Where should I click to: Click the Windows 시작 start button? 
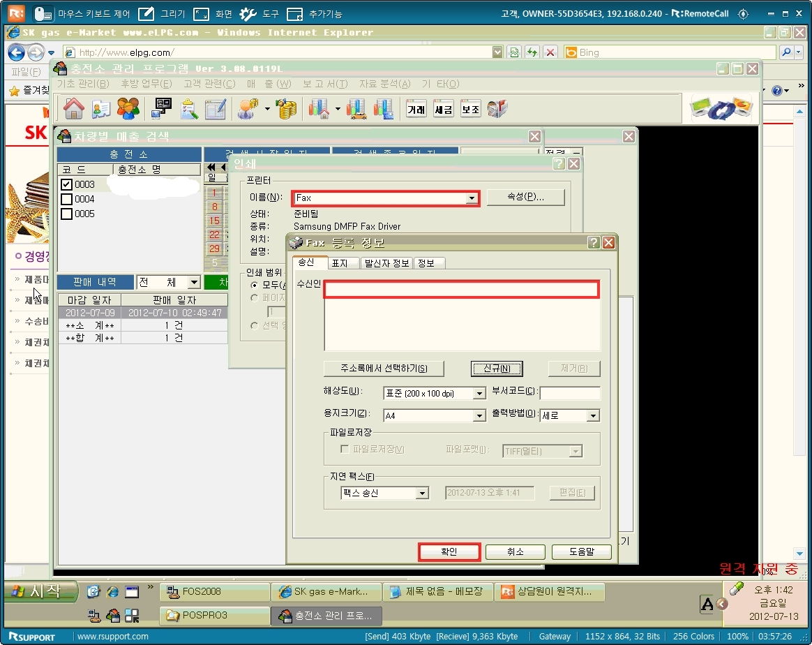coord(42,591)
